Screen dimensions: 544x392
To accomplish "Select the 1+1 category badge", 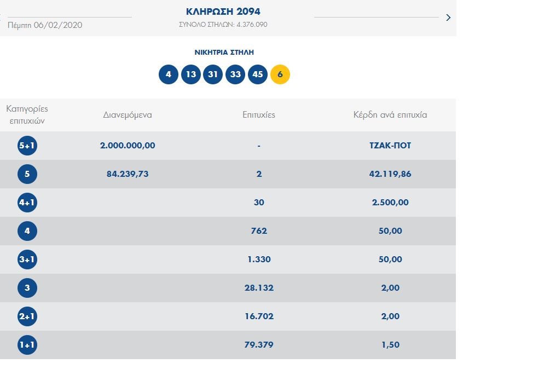I will [27, 345].
